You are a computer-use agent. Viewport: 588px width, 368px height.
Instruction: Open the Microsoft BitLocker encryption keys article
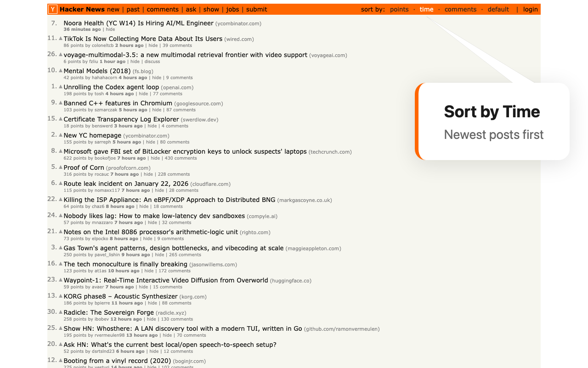[185, 151]
